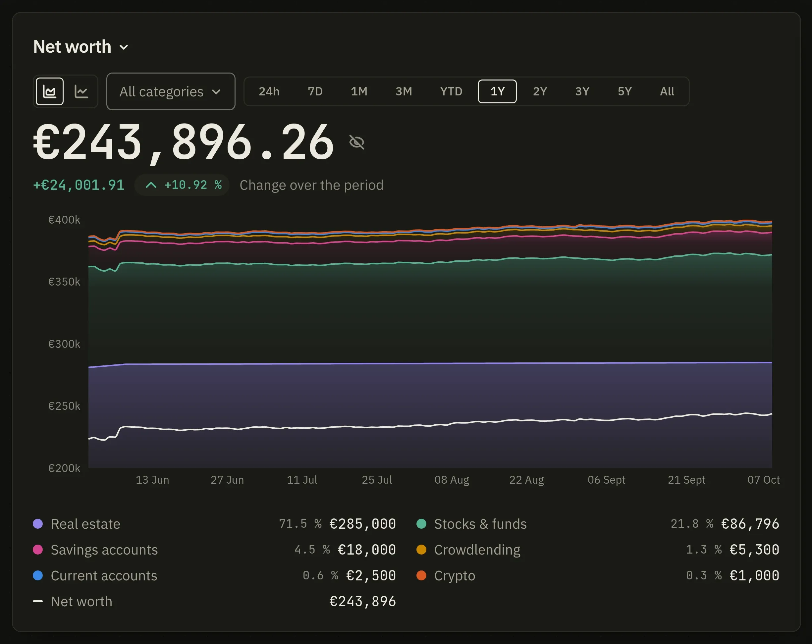Viewport: 812px width, 644px height.
Task: Click the Crypto legend label
Action: (455, 576)
